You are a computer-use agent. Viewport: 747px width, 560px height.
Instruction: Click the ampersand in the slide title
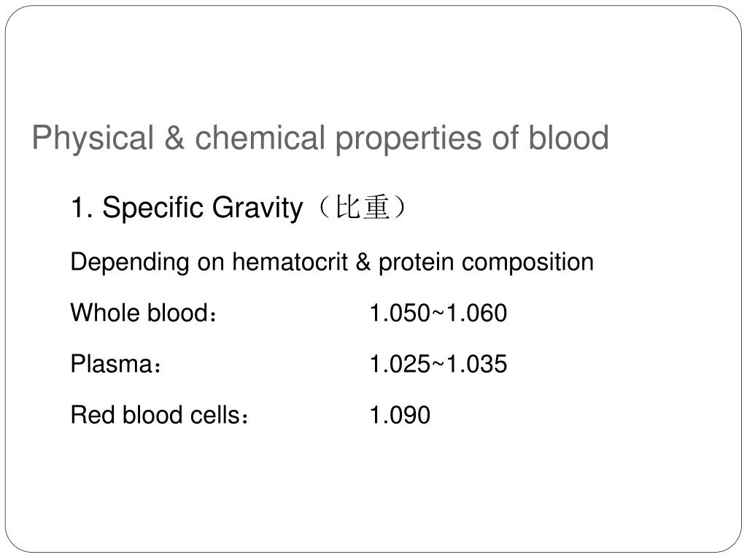174,137
